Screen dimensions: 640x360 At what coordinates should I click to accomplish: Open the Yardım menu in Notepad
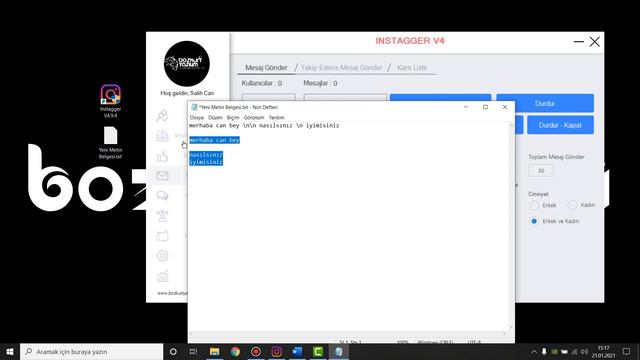pos(276,118)
